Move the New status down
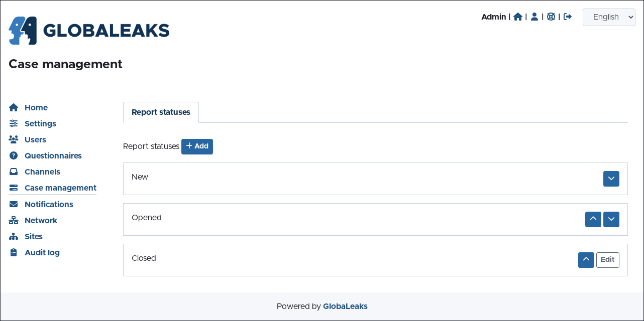Viewport: 644px width, 321px height. [611, 179]
